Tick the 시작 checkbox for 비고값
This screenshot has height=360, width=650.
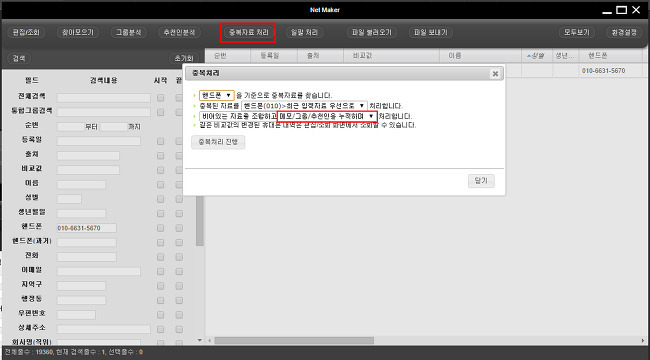click(x=160, y=170)
